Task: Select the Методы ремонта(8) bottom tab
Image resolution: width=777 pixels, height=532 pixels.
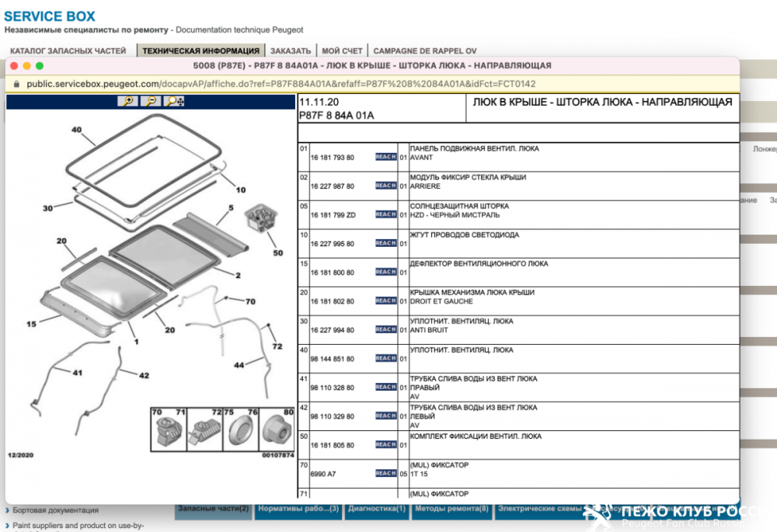Action: coord(451,509)
